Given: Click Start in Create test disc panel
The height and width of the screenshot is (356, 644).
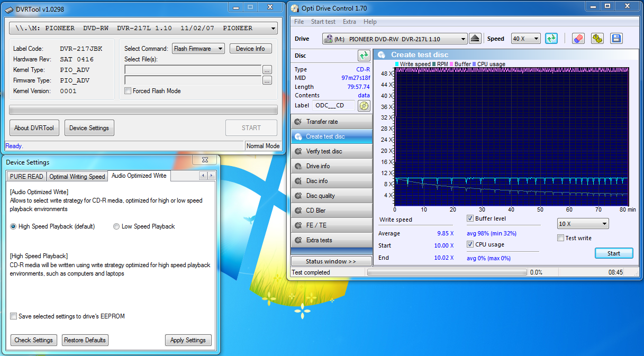Looking at the screenshot, I should [614, 253].
